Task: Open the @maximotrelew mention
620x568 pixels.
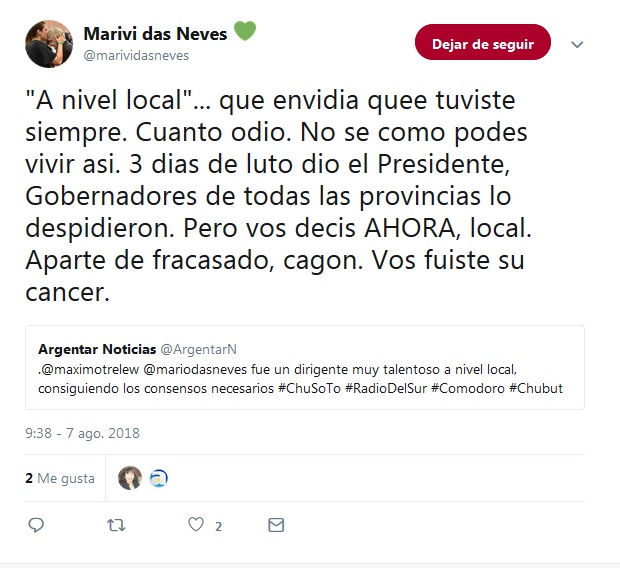Action: pos(90,370)
